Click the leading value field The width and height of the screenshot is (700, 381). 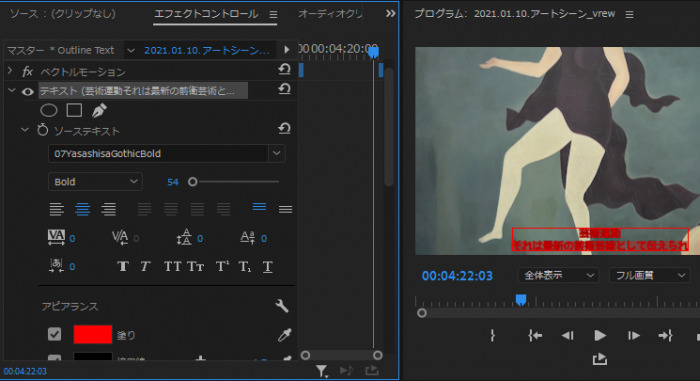tap(200, 239)
